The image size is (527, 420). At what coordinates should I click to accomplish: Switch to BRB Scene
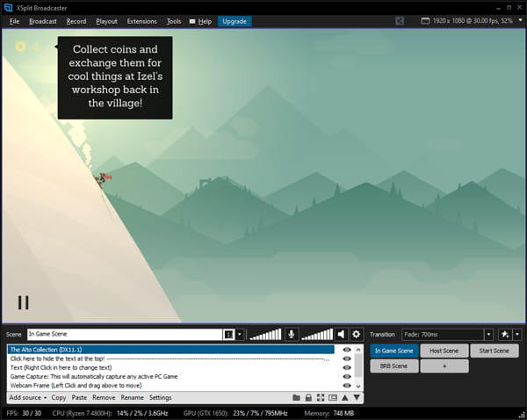(x=394, y=366)
